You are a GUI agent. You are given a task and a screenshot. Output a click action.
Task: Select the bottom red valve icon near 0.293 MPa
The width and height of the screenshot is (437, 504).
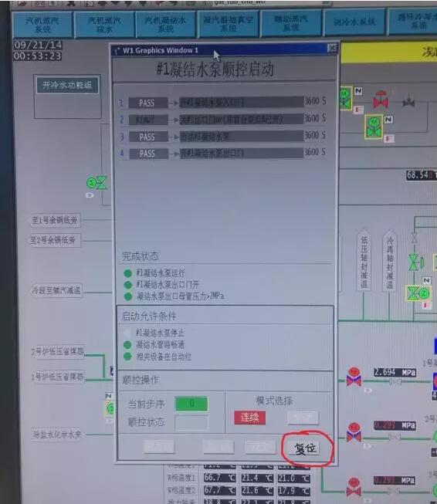coord(354,487)
